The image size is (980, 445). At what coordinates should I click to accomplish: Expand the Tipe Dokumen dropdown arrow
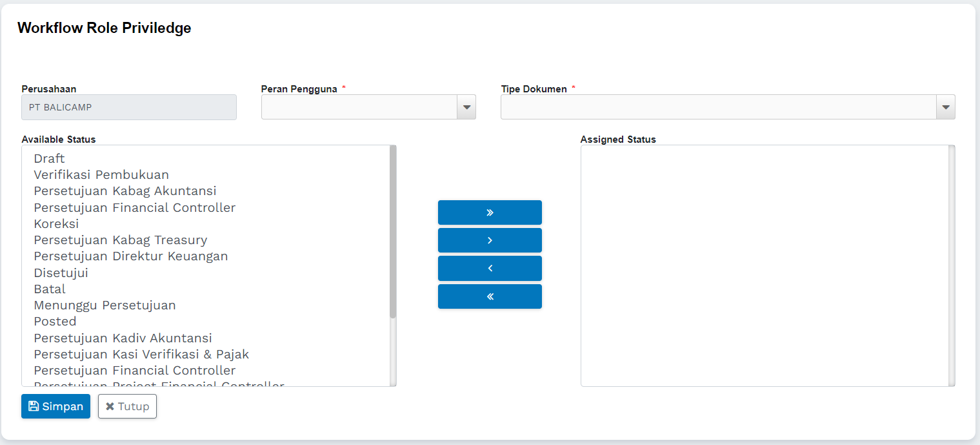945,107
